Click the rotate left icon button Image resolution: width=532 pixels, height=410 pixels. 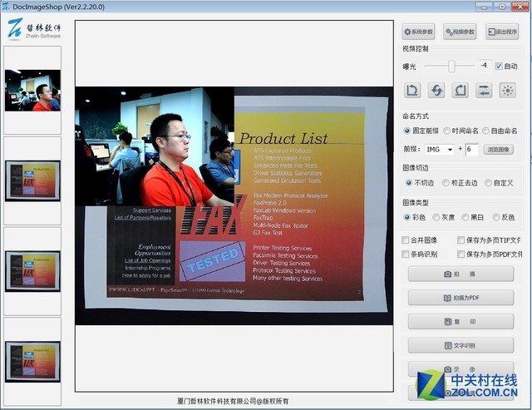pos(412,90)
